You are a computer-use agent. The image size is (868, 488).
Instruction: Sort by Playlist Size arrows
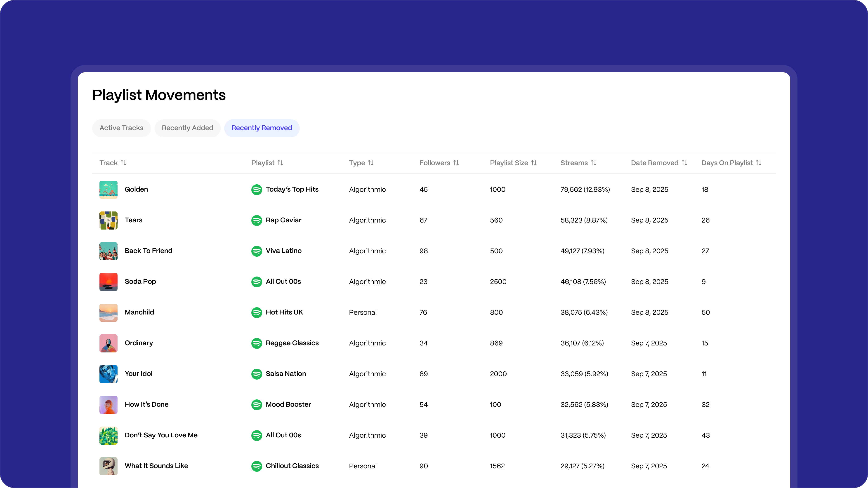click(534, 163)
